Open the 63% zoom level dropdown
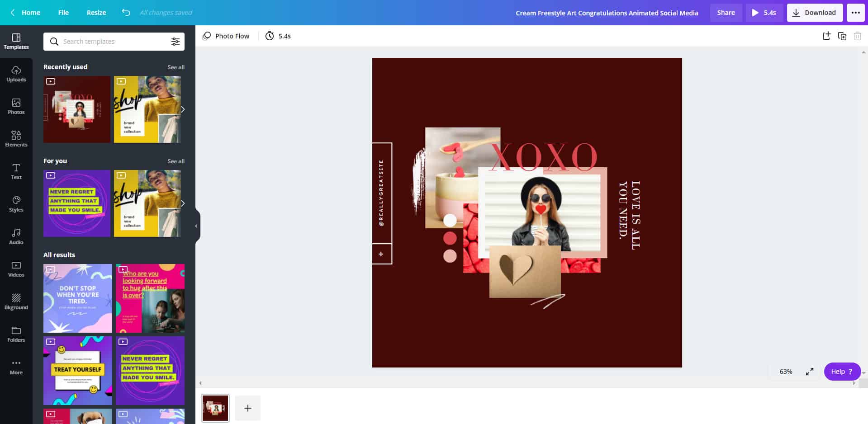868x424 pixels. click(x=786, y=372)
